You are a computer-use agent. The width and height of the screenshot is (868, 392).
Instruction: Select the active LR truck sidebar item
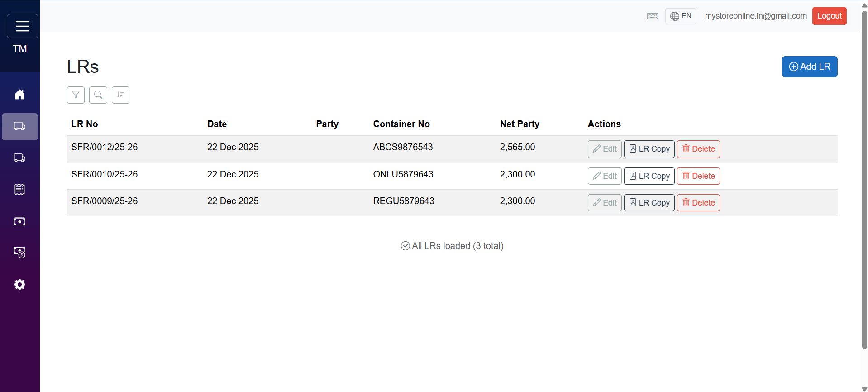19,126
